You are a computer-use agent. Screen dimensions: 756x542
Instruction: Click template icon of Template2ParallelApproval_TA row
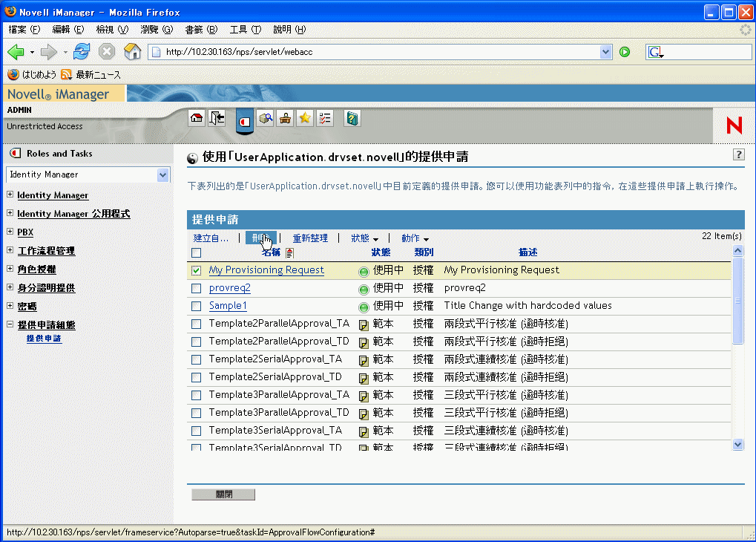coord(364,324)
